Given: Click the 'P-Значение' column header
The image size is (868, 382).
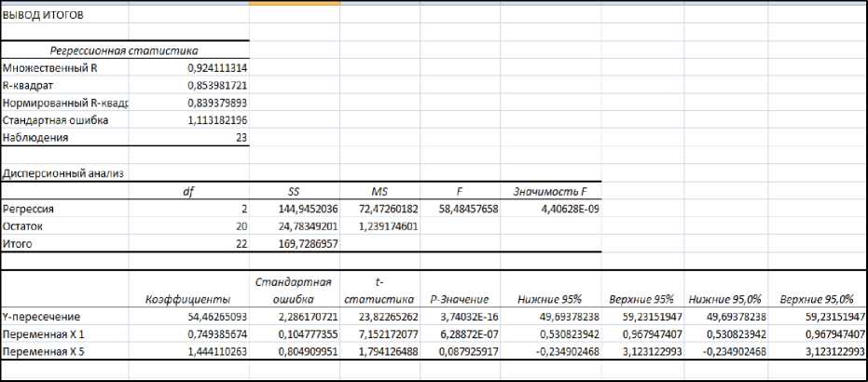Looking at the screenshot, I should click(x=459, y=300).
